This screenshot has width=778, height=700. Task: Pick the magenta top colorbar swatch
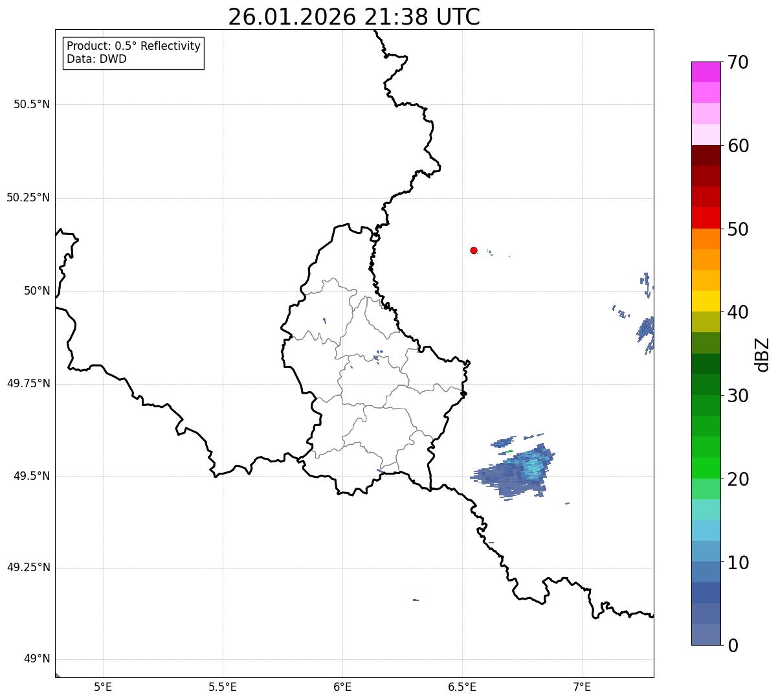coord(706,72)
